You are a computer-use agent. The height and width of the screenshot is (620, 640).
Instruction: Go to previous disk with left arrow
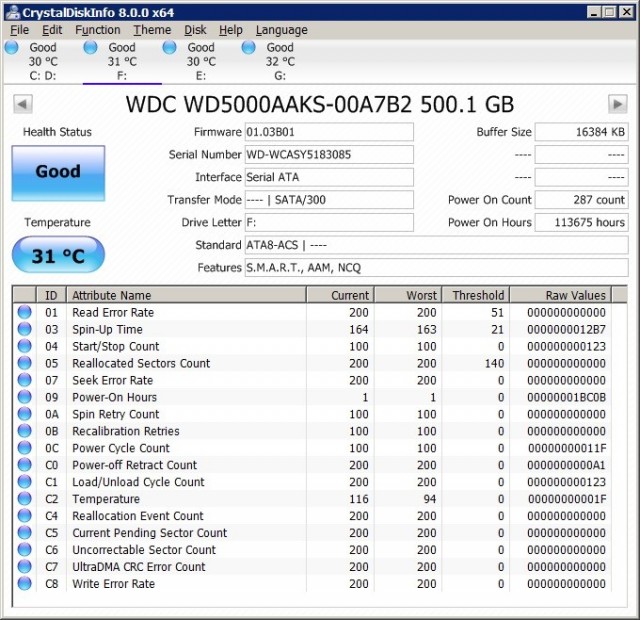pyautogui.click(x=23, y=104)
